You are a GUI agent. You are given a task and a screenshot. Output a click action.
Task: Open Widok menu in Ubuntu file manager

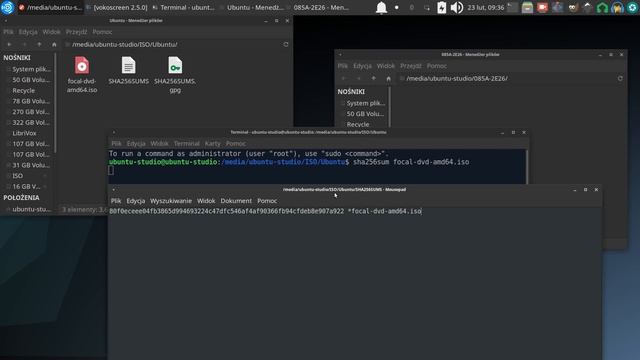(51, 31)
